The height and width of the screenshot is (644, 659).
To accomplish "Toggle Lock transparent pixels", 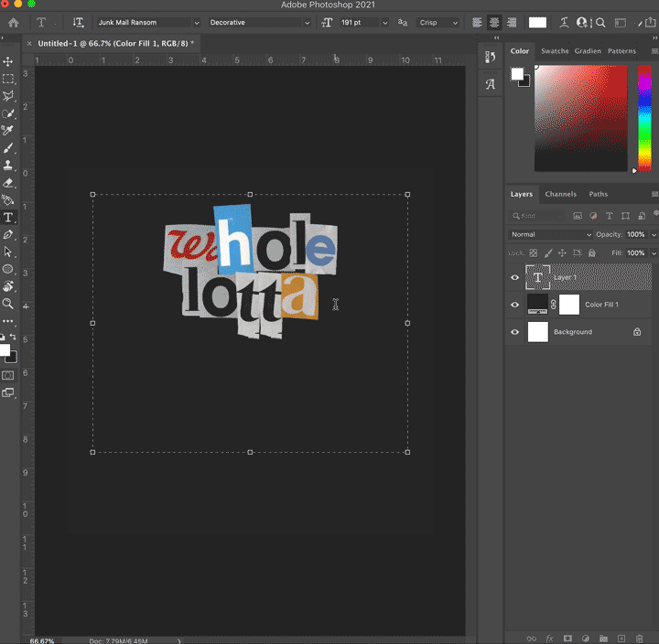I will (x=533, y=252).
